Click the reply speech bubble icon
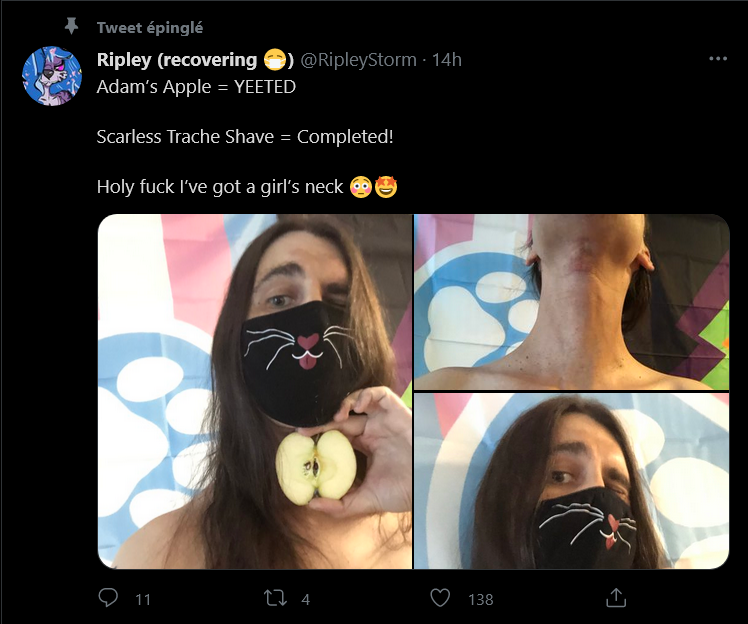748x624 pixels. [108, 598]
